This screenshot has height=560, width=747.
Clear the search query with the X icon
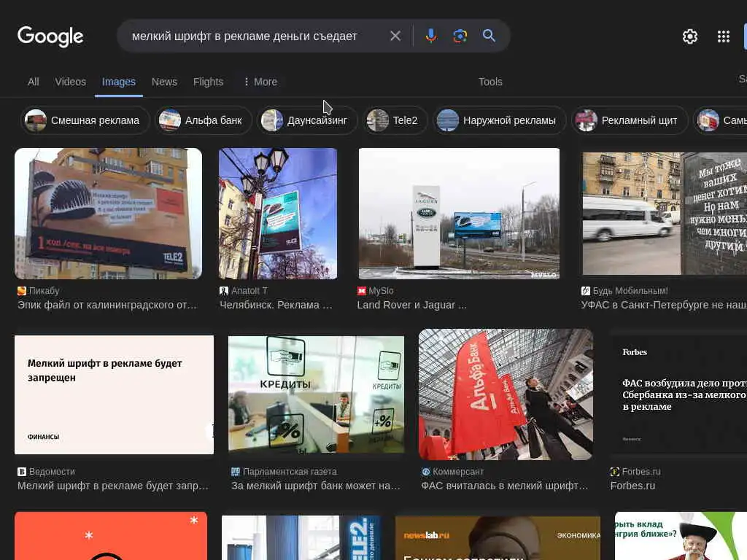pyautogui.click(x=395, y=36)
